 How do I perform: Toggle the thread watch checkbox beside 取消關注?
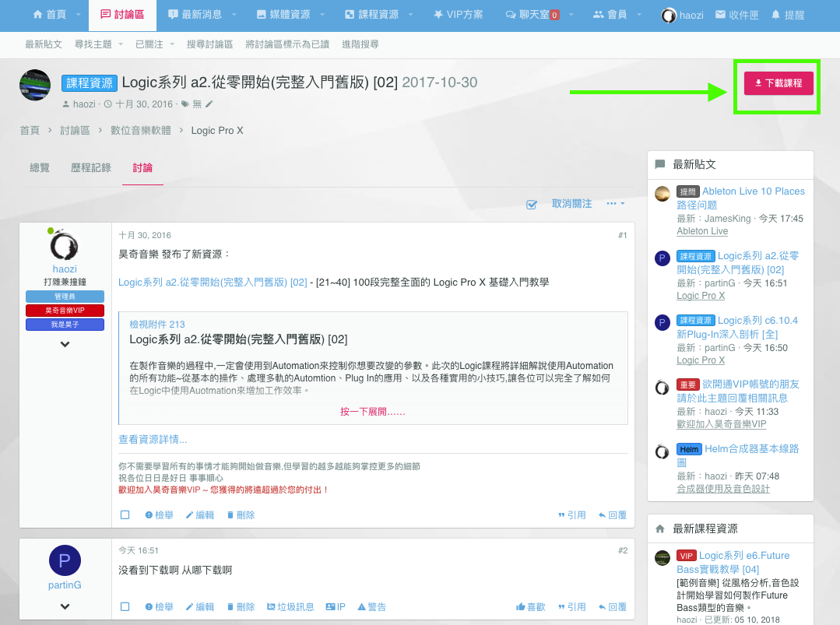pos(532,204)
